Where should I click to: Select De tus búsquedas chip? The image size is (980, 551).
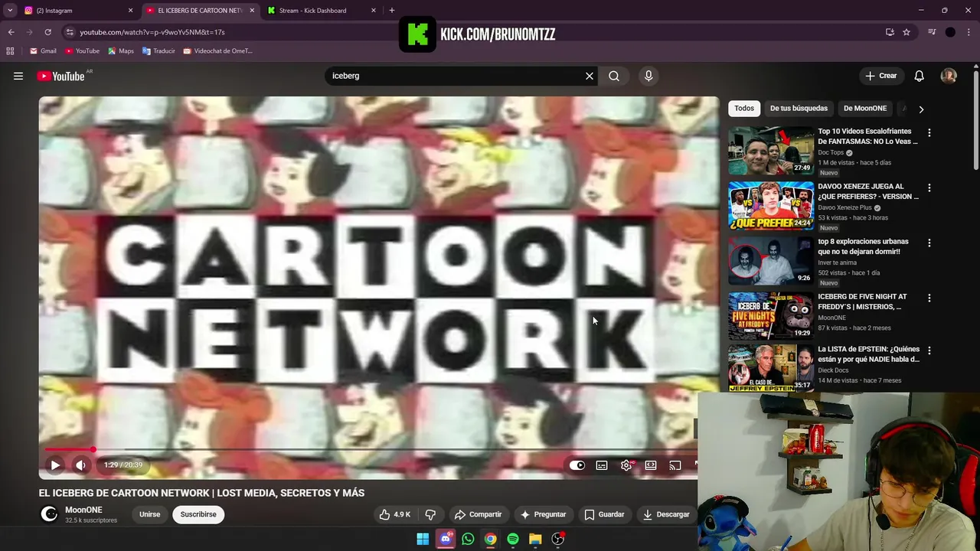(x=799, y=108)
